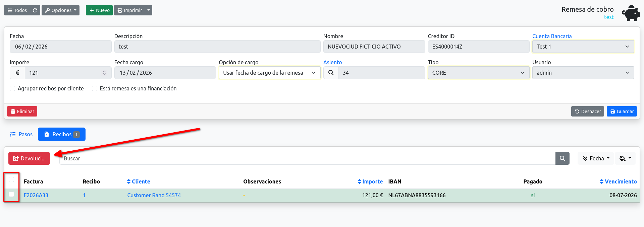Toggle Está remesa es una financiación checkbox

point(95,88)
